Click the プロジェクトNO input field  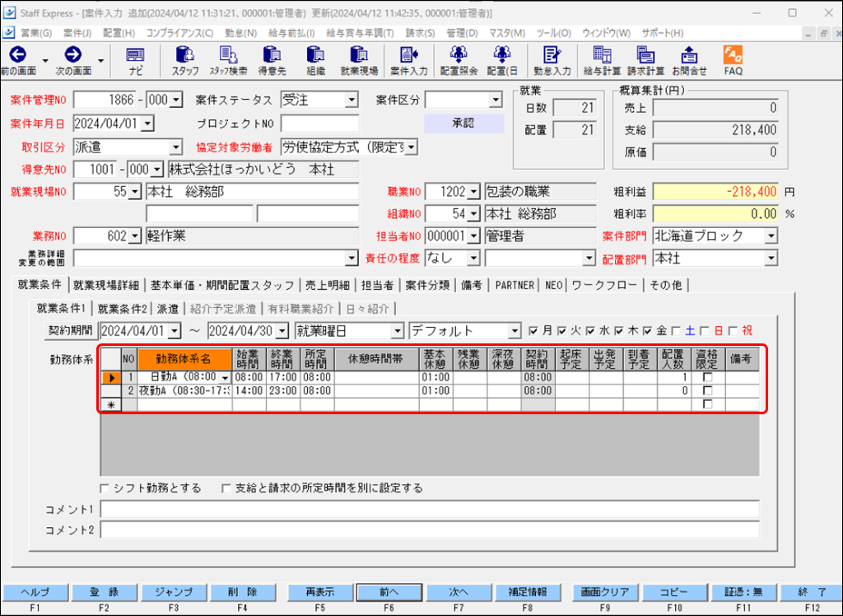coord(320,124)
